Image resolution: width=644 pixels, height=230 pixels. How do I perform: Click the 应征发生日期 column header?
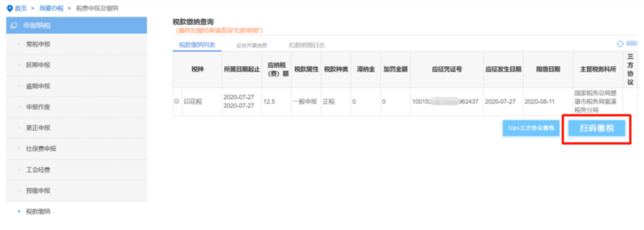pos(503,69)
